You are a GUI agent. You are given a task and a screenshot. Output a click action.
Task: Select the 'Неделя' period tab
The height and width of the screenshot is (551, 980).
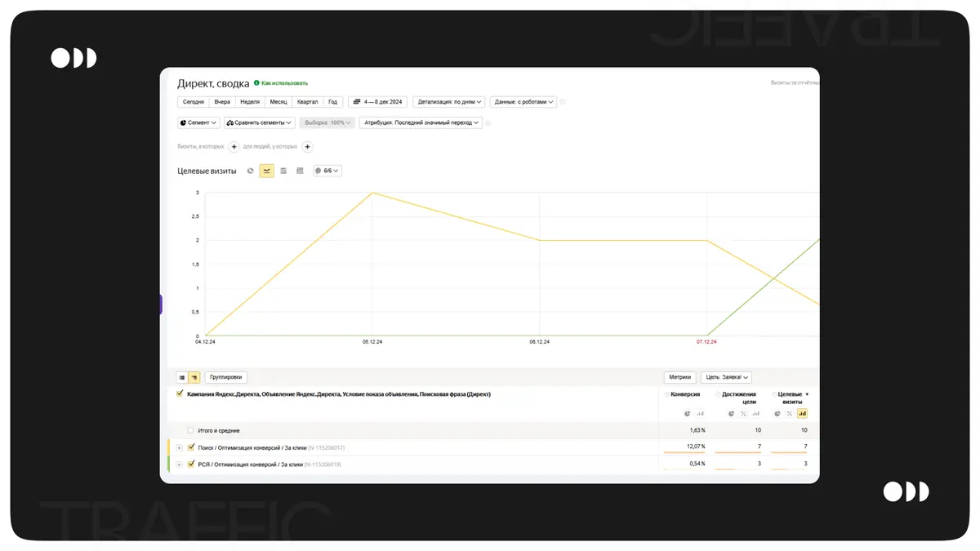[250, 102]
